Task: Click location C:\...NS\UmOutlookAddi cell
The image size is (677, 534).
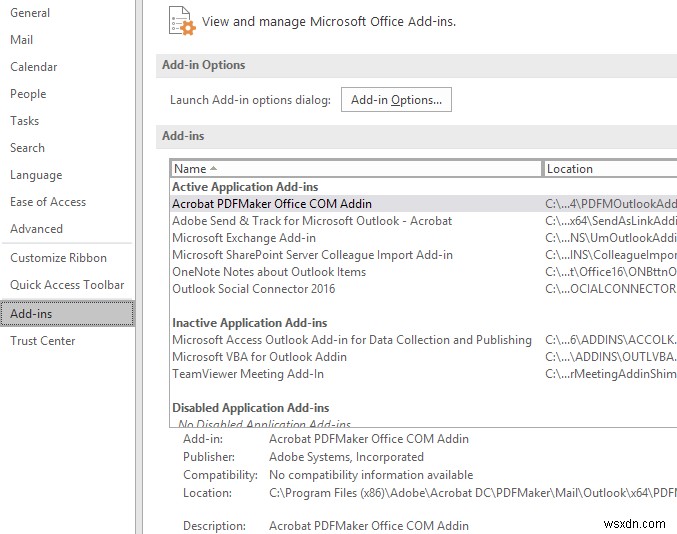Action: tap(611, 238)
